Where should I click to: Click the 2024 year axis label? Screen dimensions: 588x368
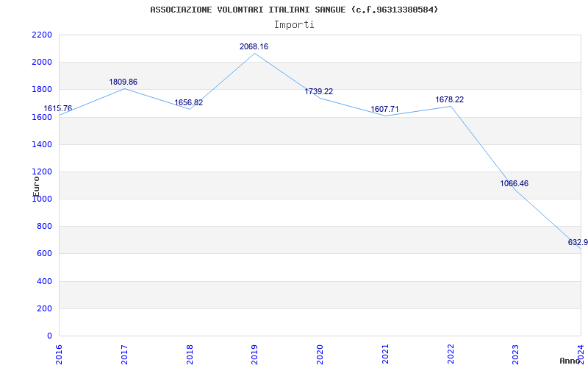[x=581, y=355]
